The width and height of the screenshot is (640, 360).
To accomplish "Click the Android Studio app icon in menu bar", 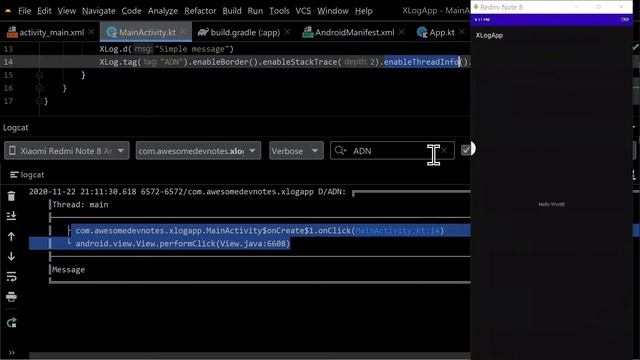I will [x=8, y=11].
